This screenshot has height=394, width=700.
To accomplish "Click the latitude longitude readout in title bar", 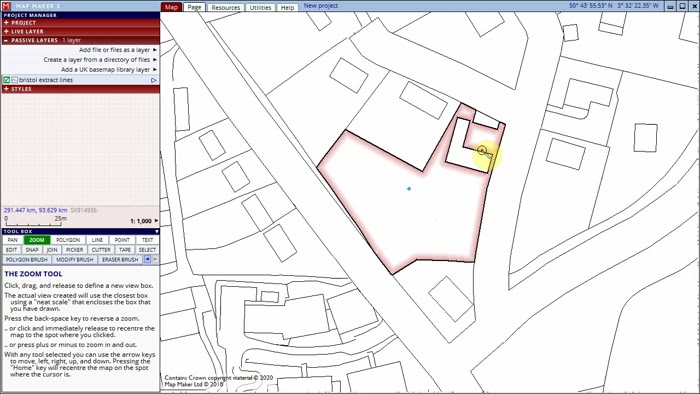I will (614, 6).
